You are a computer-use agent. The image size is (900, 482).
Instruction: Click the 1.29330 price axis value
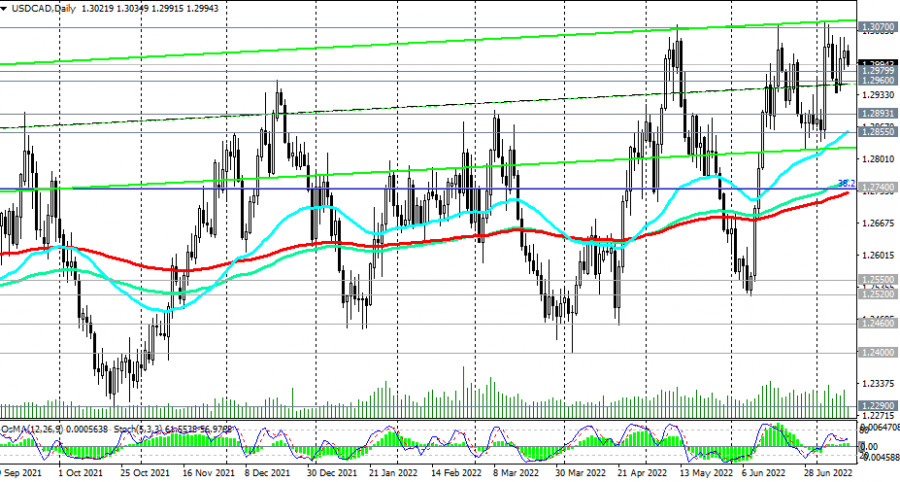click(x=879, y=95)
